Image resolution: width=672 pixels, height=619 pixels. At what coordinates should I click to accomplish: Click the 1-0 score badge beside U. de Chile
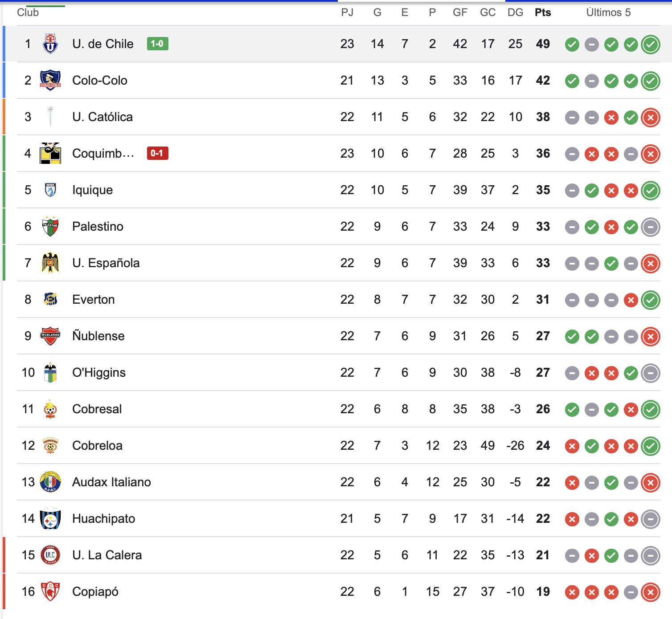[x=157, y=44]
